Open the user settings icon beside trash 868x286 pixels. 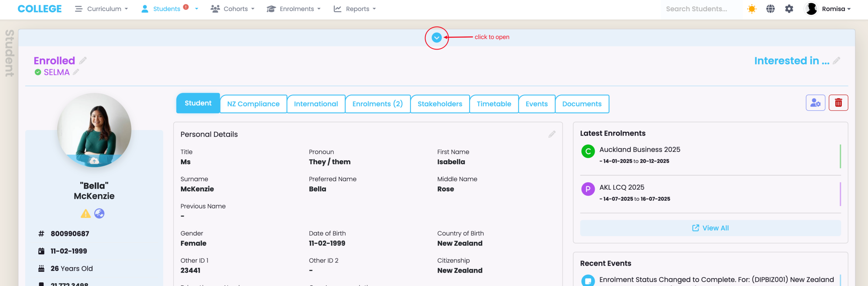pos(815,103)
